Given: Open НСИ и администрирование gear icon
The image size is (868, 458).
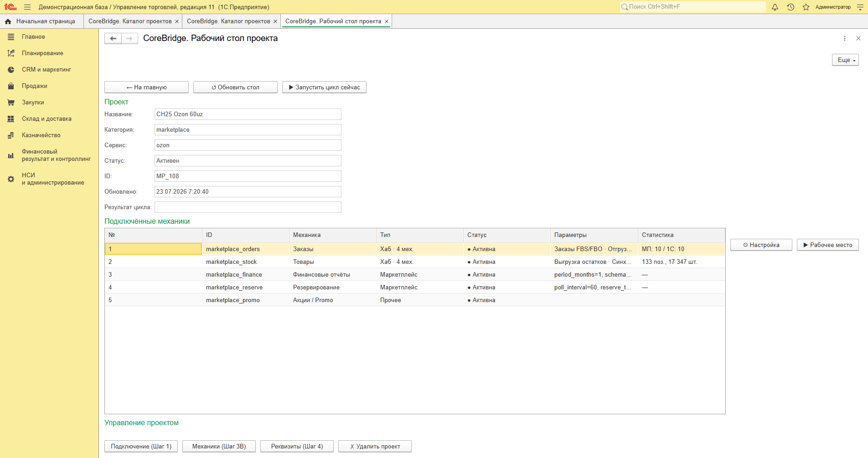Looking at the screenshot, I should point(11,179).
